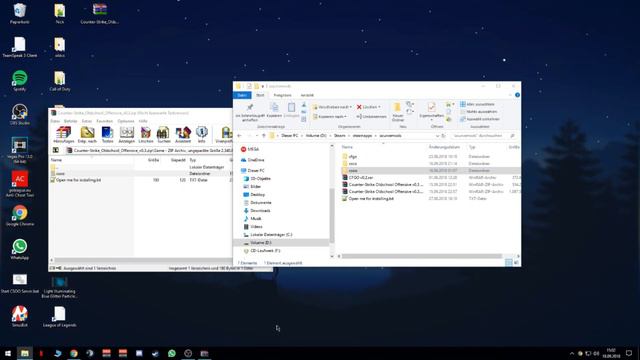This screenshot has height=360, width=640.
Task: Click the Datei tab in Explorer
Action: click(242, 95)
